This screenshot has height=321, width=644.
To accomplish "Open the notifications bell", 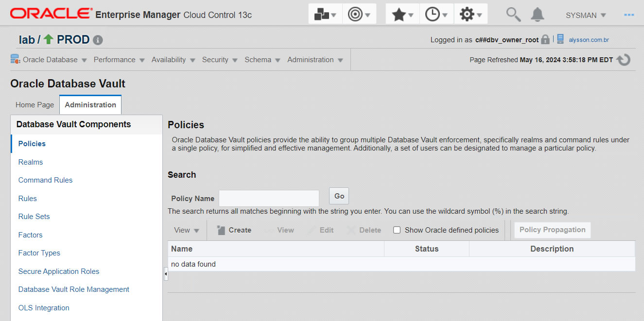I will [x=537, y=15].
